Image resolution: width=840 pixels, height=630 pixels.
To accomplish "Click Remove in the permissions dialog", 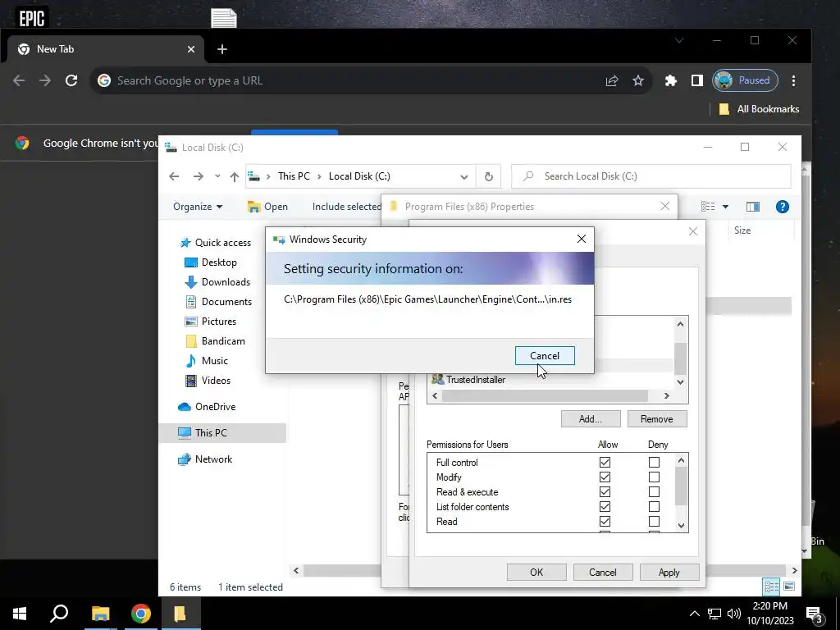I will pos(657,419).
